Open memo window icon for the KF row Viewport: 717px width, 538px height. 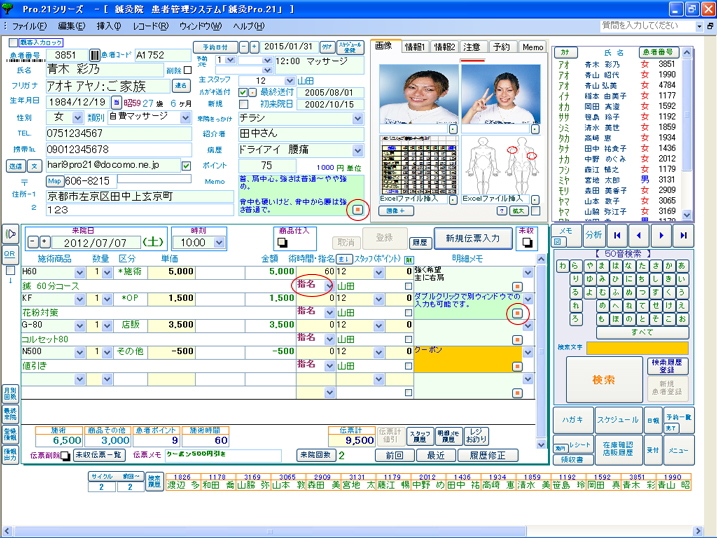[x=517, y=313]
